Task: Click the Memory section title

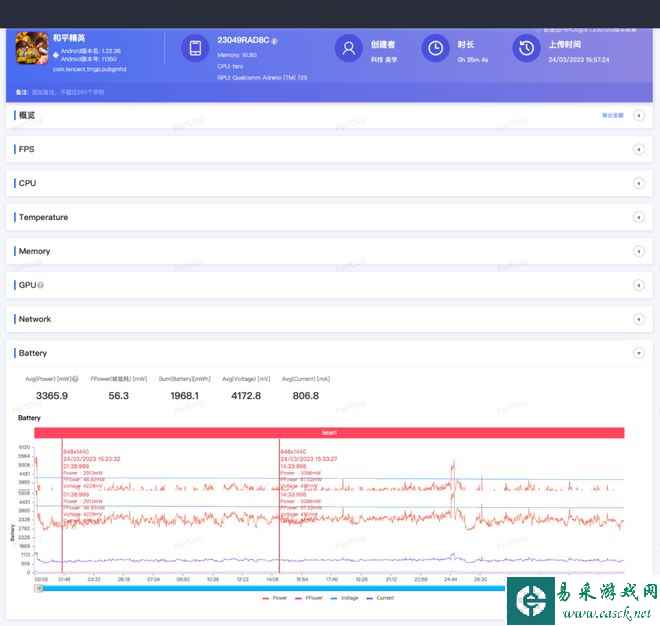Action: (x=34, y=251)
